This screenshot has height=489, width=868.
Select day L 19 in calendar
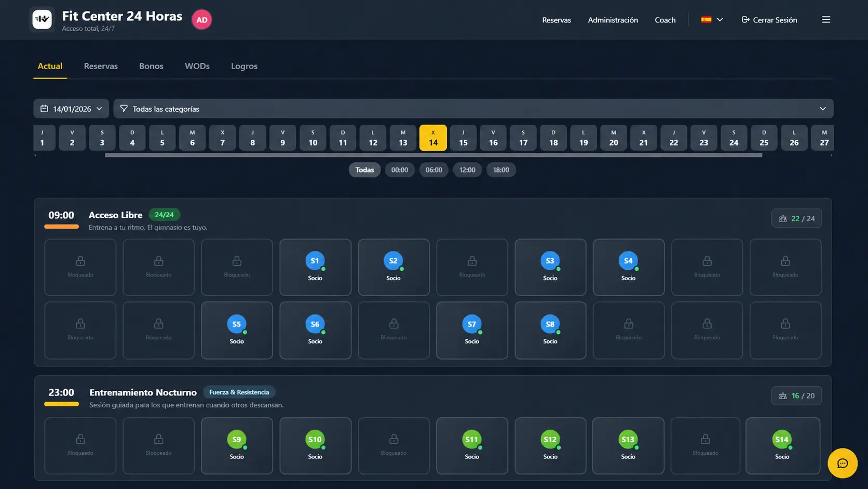click(x=584, y=138)
